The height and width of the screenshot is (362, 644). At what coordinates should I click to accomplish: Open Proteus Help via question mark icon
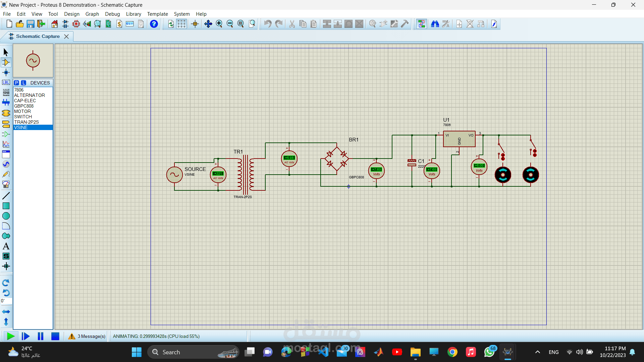click(x=154, y=24)
